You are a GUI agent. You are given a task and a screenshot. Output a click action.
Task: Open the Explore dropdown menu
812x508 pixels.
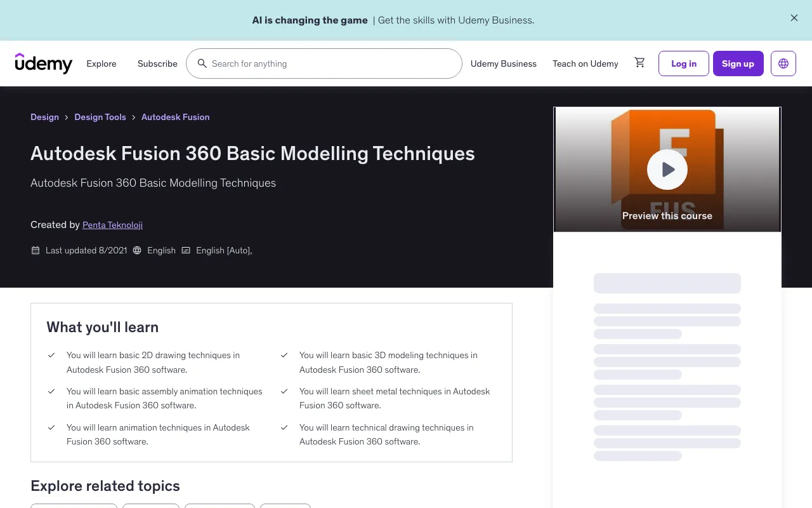coord(101,63)
